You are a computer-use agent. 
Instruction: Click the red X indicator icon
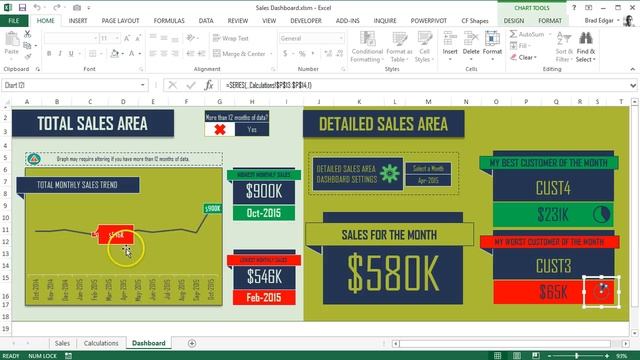tap(220, 129)
